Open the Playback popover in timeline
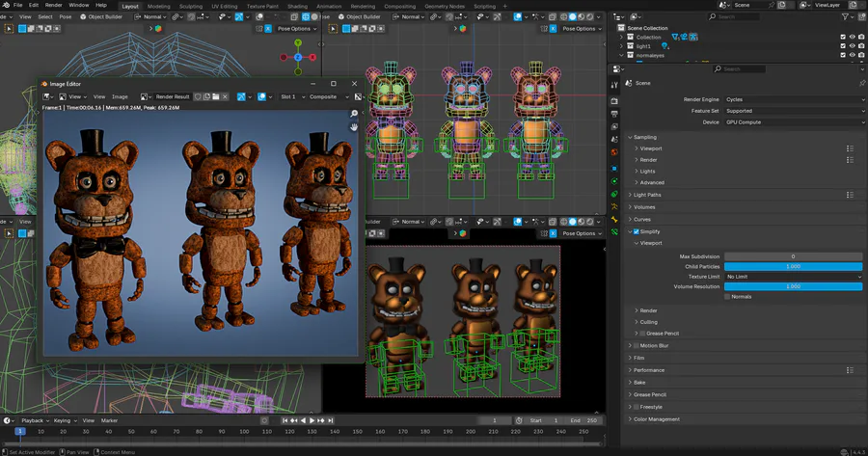The height and width of the screenshot is (456, 868). (x=35, y=420)
